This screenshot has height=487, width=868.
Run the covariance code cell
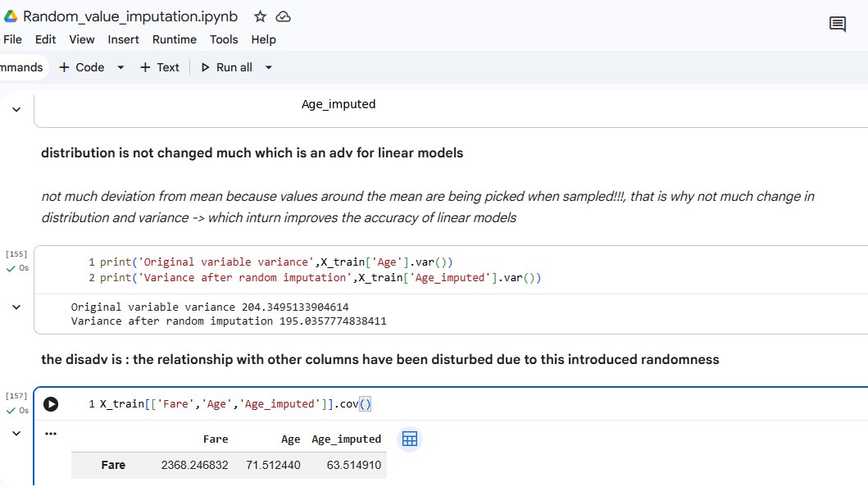pyautogui.click(x=51, y=404)
